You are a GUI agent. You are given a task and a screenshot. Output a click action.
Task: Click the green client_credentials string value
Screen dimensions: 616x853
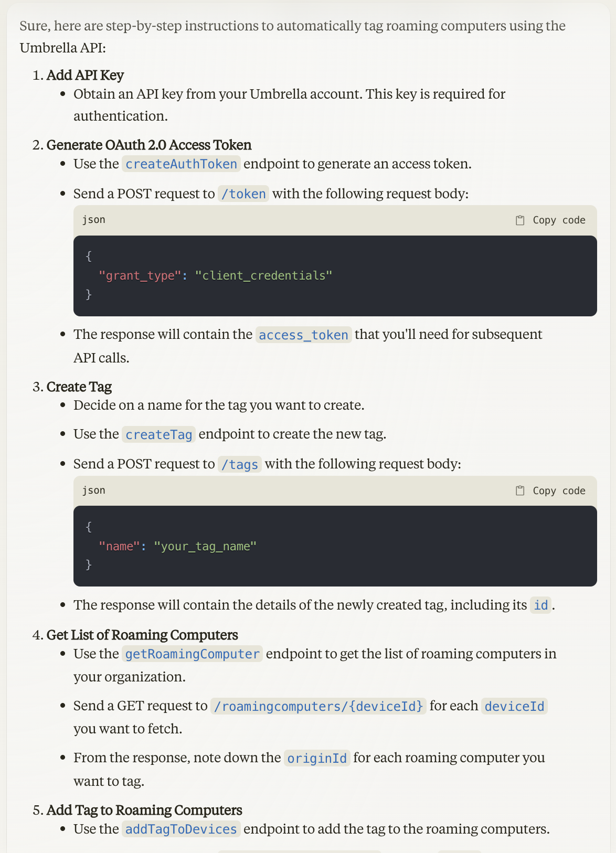pyautogui.click(x=263, y=275)
